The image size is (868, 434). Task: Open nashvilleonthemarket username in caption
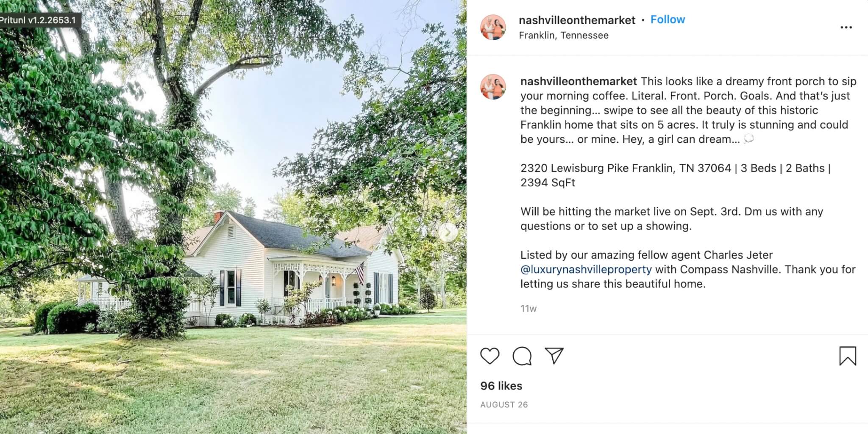(579, 81)
